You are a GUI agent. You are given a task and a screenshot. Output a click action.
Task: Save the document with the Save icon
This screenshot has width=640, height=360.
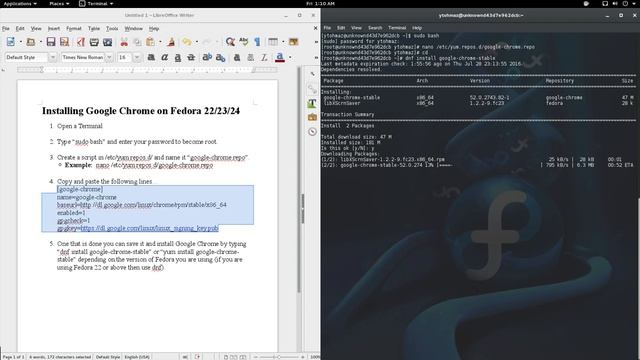(51, 42)
